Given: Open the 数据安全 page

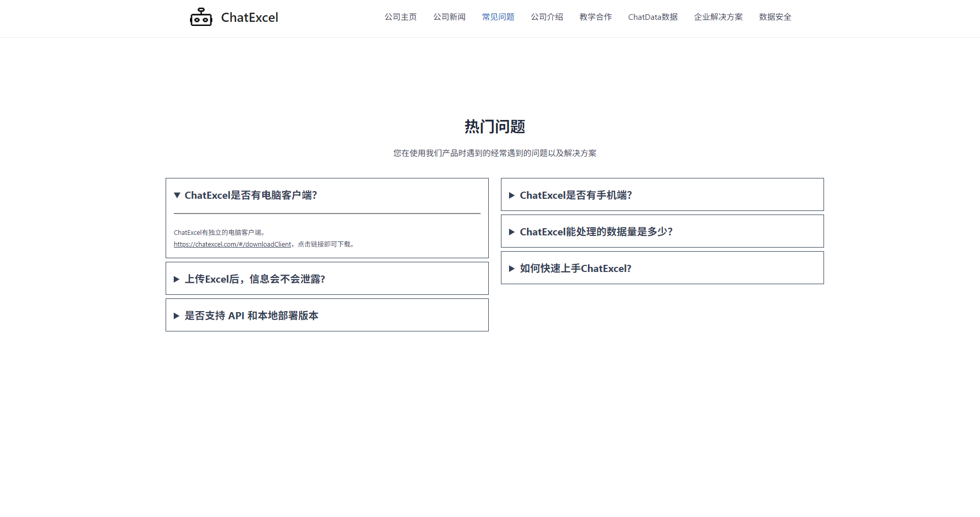Looking at the screenshot, I should click(774, 17).
